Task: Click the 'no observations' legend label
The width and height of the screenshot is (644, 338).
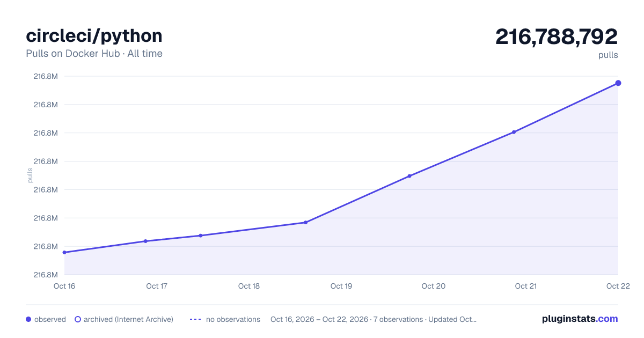Action: (x=233, y=319)
